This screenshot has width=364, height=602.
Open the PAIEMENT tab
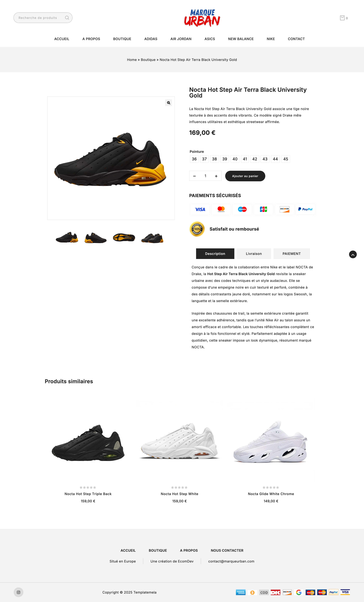292,254
